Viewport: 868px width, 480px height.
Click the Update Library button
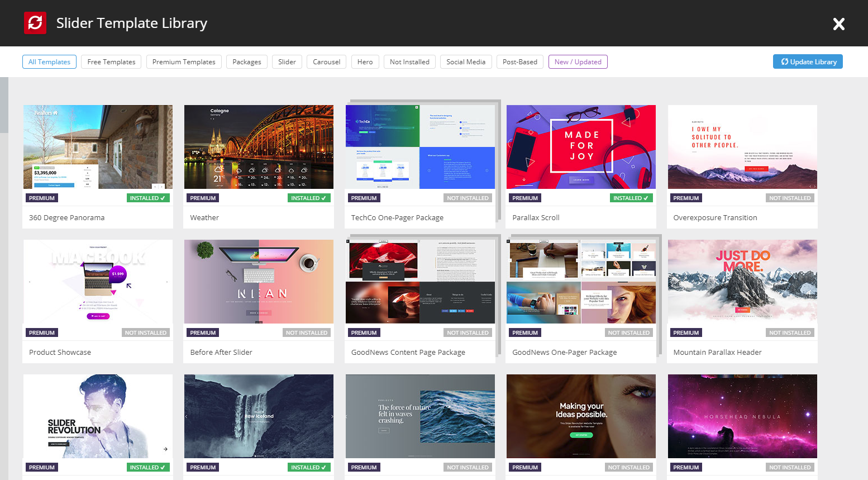pos(808,61)
